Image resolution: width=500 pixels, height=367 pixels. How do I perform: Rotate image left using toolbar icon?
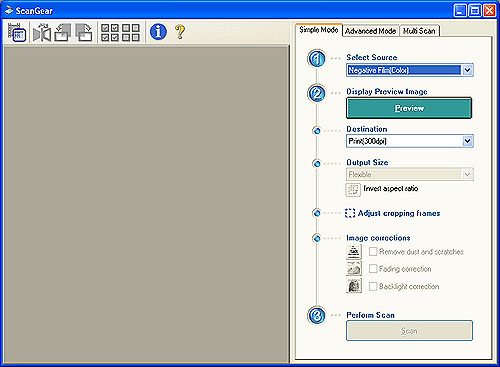(x=63, y=32)
